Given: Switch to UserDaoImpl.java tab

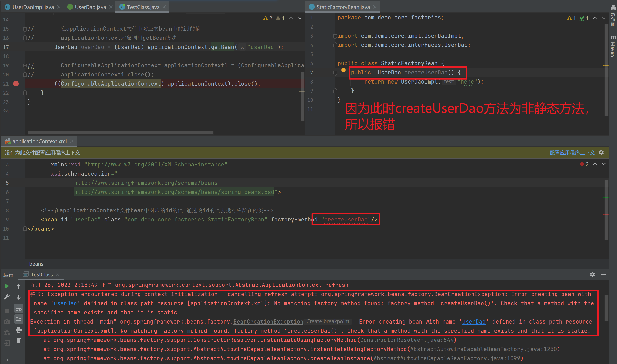Looking at the screenshot, I should 33,7.
